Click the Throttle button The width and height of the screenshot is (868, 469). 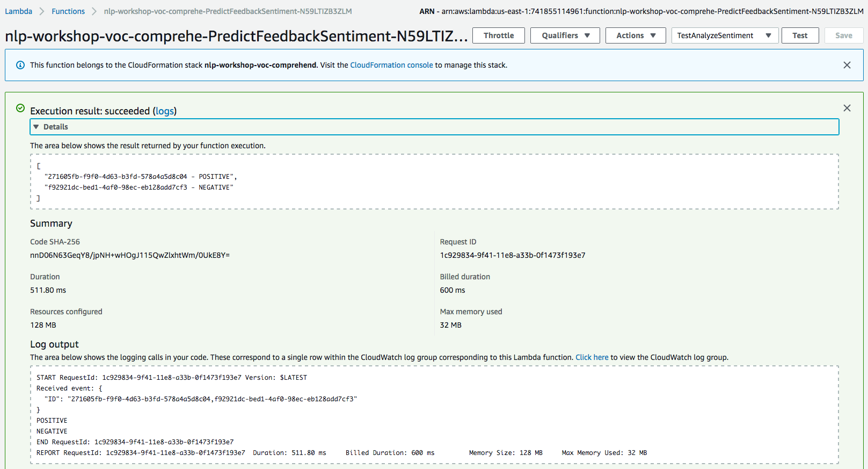click(x=499, y=35)
